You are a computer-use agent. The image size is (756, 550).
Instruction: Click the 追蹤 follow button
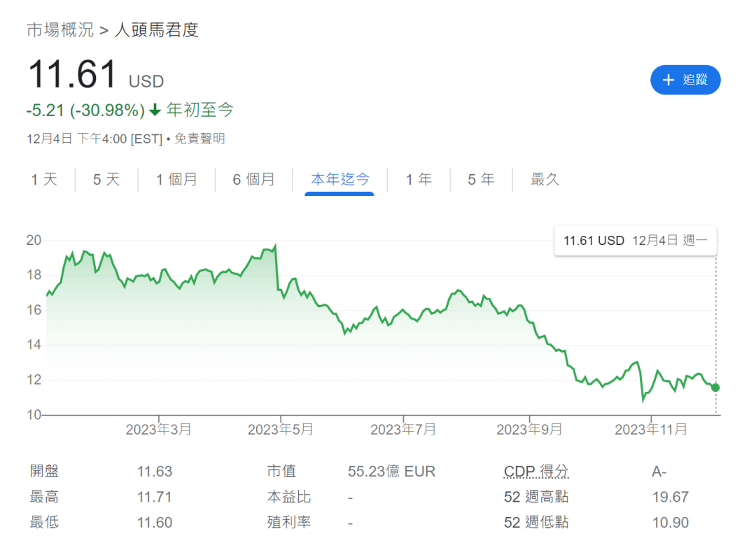click(x=685, y=80)
